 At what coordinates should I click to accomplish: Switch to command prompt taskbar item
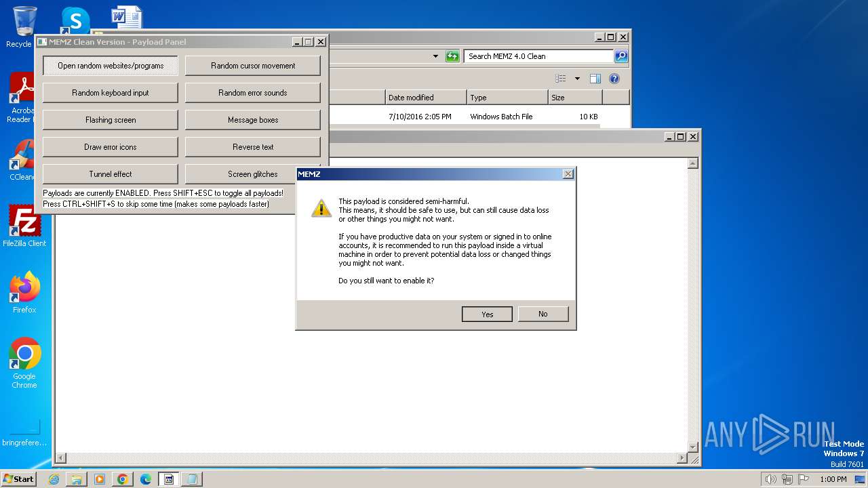click(169, 479)
